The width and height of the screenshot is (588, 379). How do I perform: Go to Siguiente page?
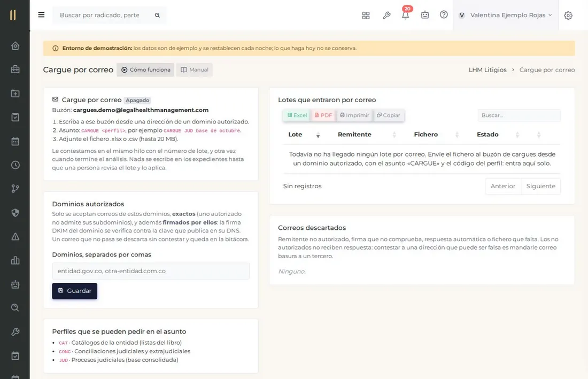click(541, 187)
